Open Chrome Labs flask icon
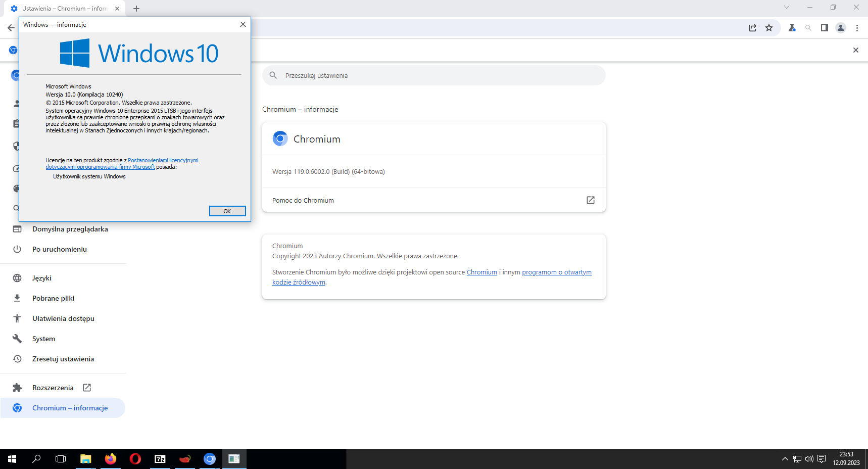Image resolution: width=868 pixels, height=469 pixels. point(792,28)
